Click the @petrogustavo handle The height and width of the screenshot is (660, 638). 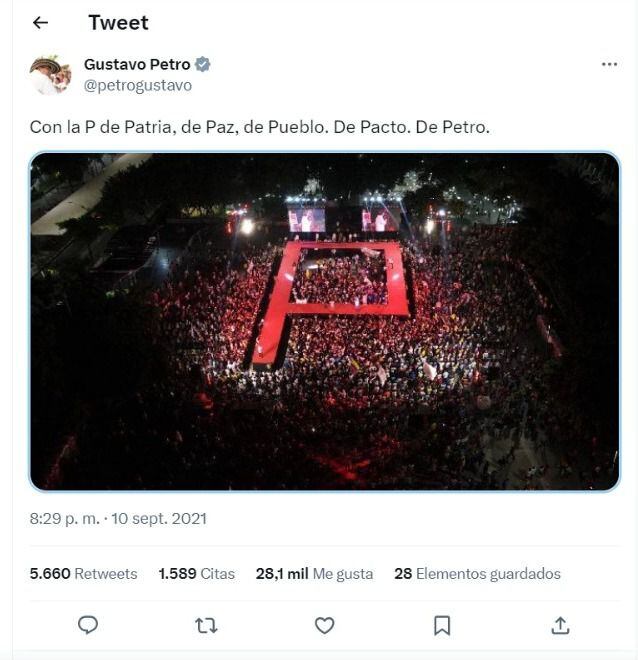pos(138,86)
